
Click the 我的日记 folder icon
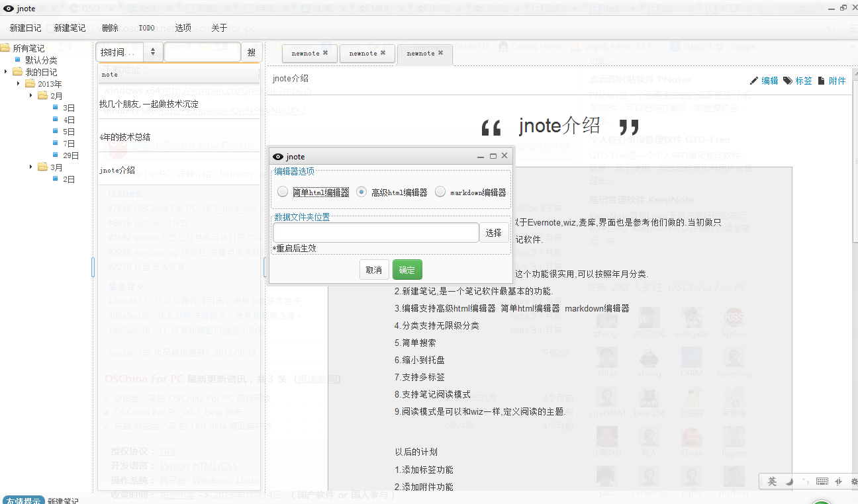(x=18, y=72)
